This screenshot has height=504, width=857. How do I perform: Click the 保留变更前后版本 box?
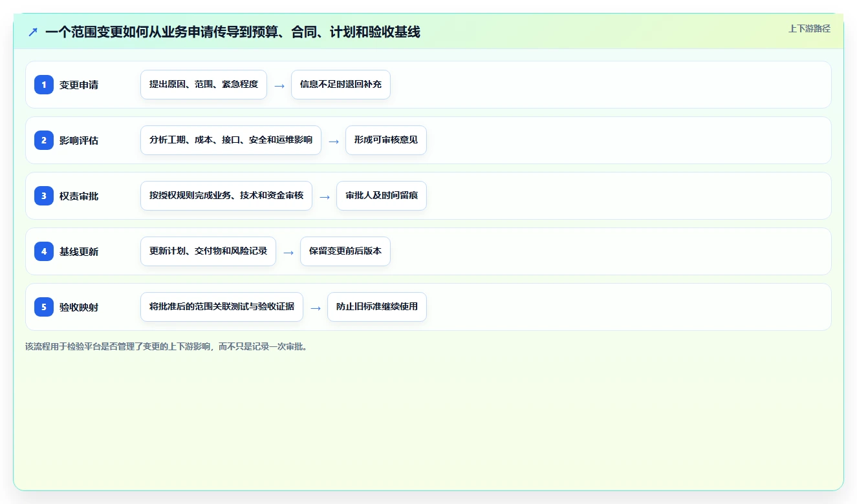pyautogui.click(x=345, y=251)
